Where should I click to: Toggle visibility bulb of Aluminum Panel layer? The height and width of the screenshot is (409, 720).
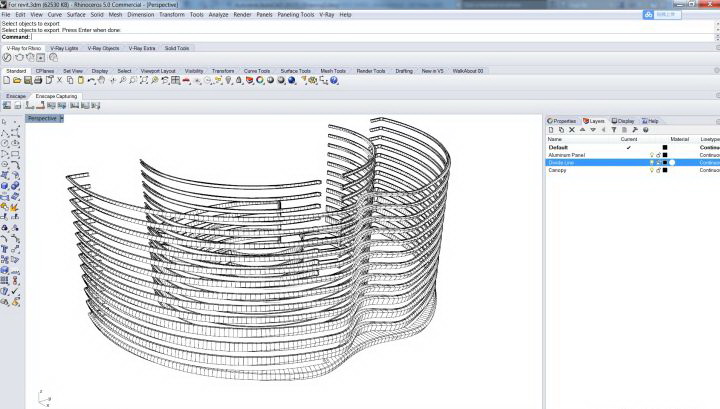(651, 155)
